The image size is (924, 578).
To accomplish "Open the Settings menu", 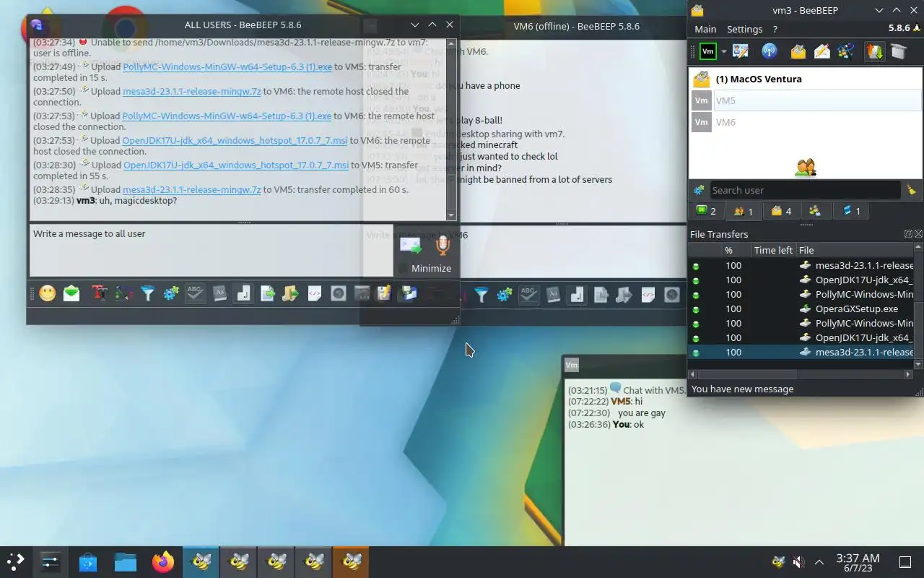I will point(744,29).
